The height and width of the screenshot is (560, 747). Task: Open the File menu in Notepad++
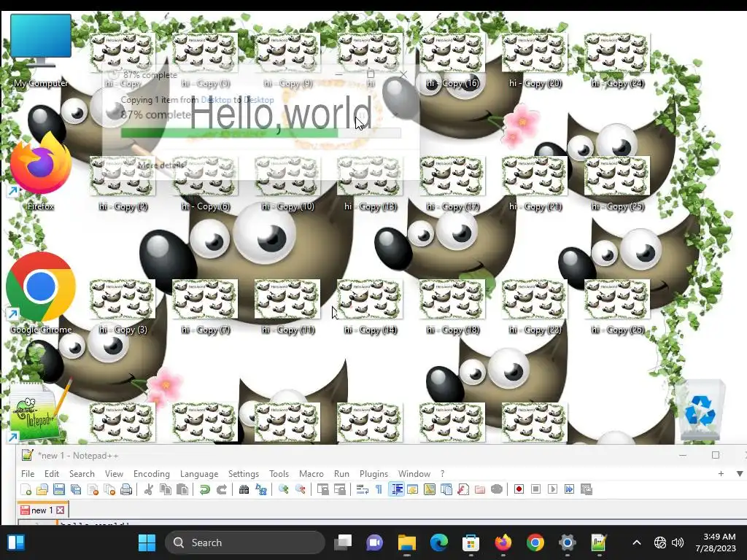(28, 474)
